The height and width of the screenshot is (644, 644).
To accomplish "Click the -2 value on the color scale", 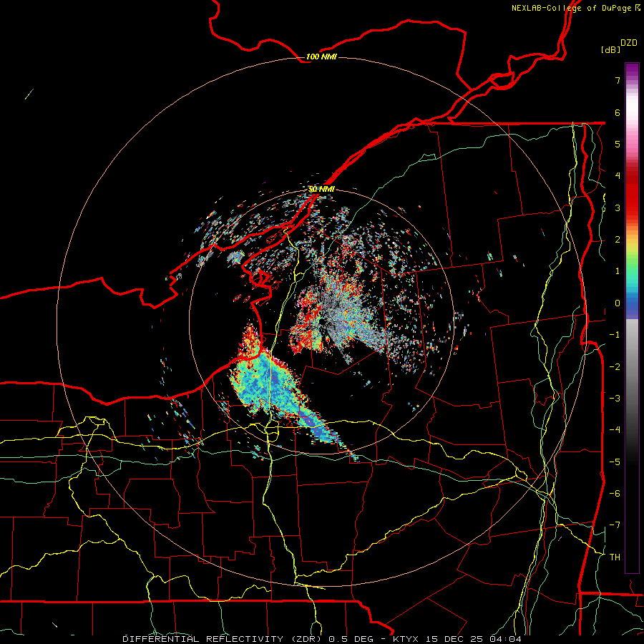I will pos(615,367).
